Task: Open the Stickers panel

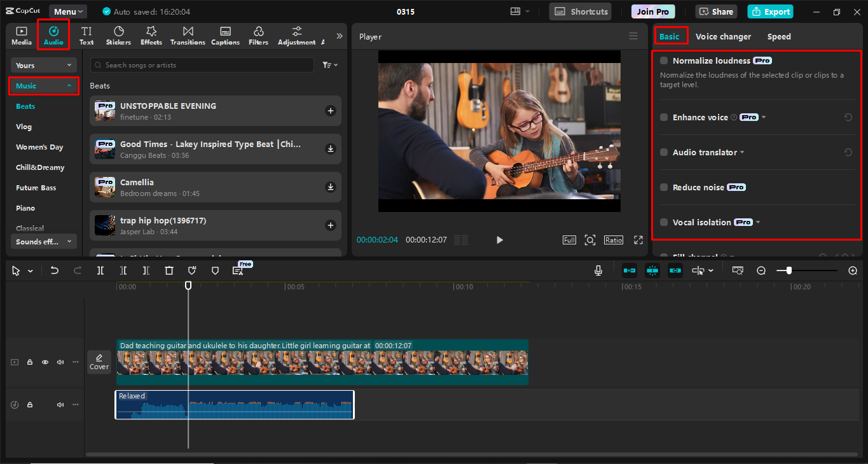Action: tap(118, 35)
